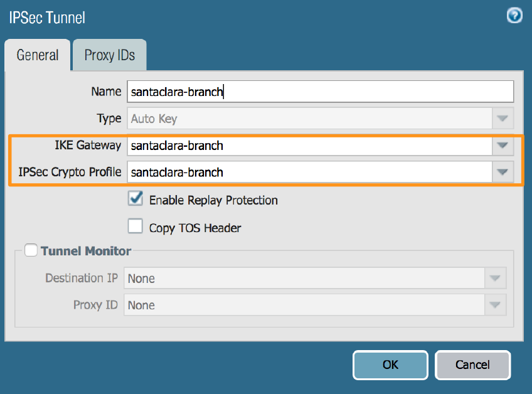532x394 pixels.
Task: Click the IPSec Tunnel dialog title
Action: (x=47, y=17)
